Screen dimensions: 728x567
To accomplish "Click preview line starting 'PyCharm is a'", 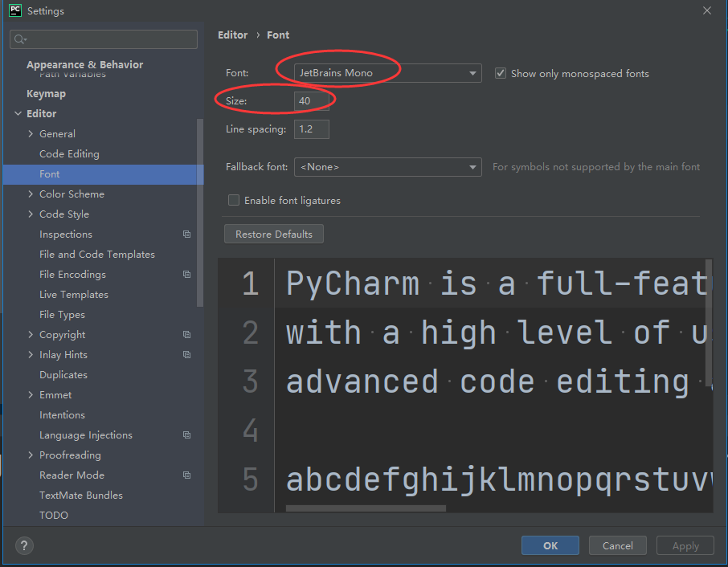I will 497,283.
